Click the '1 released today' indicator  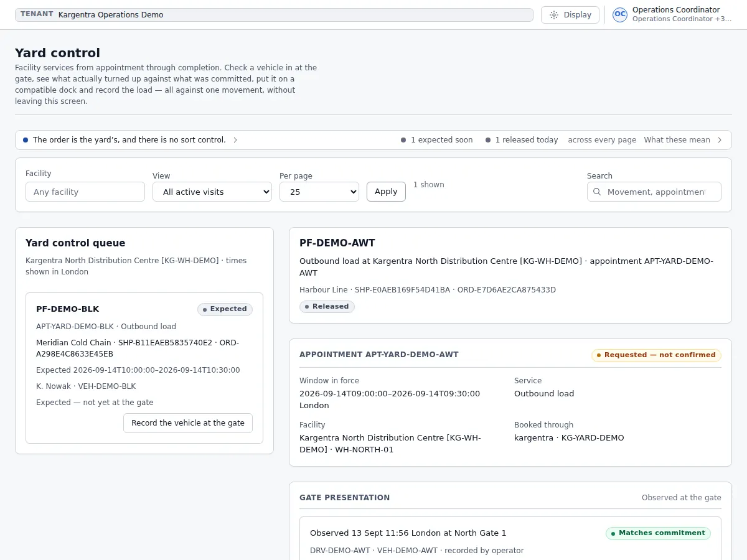click(x=522, y=140)
